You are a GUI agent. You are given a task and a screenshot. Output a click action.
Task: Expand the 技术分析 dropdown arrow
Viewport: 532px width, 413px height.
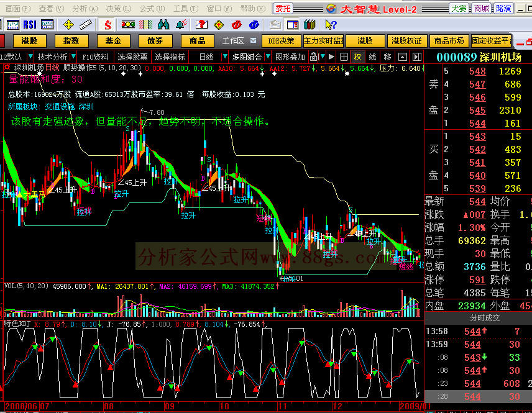73,57
